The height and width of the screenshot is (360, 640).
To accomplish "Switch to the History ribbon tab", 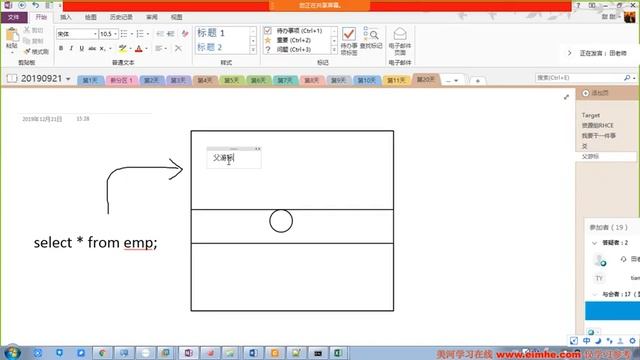I will [x=121, y=17].
